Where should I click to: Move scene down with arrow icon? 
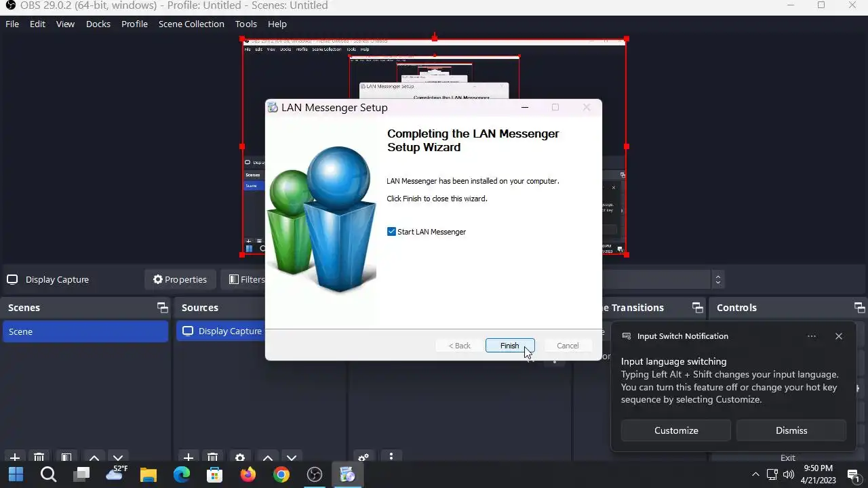(x=118, y=457)
